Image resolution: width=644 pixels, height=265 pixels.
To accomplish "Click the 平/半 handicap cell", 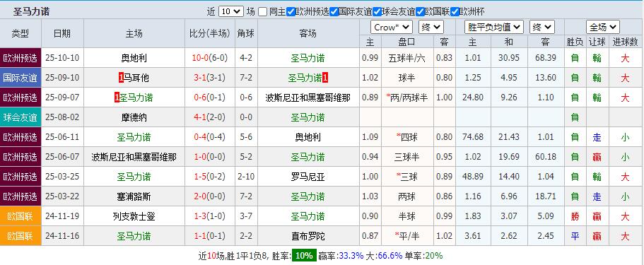I will pyautogui.click(x=406, y=236).
